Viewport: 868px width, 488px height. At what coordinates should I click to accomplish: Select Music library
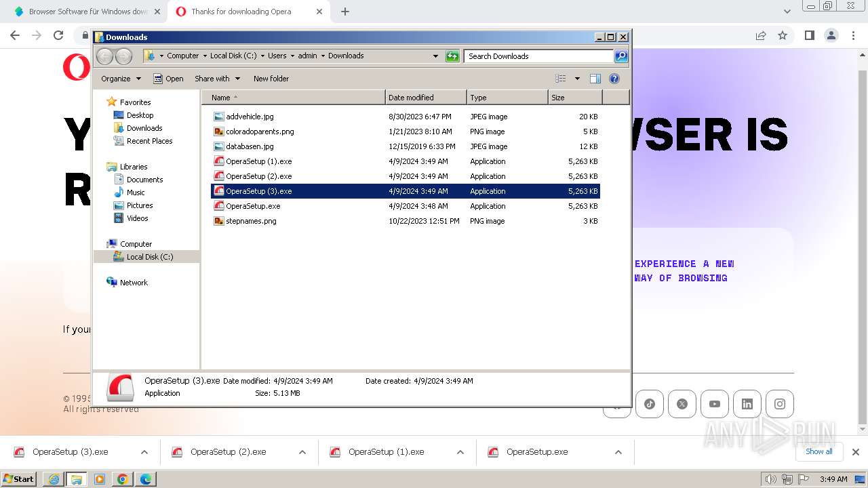pos(136,192)
